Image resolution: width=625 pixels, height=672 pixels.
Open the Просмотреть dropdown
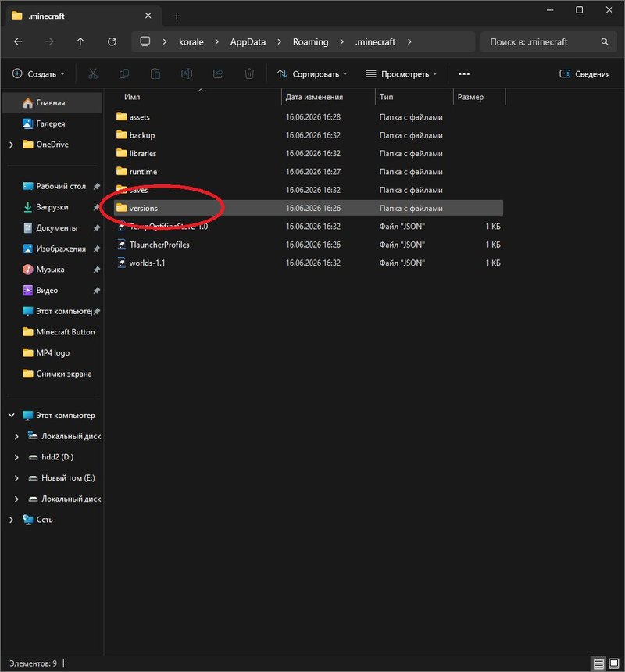pyautogui.click(x=402, y=73)
